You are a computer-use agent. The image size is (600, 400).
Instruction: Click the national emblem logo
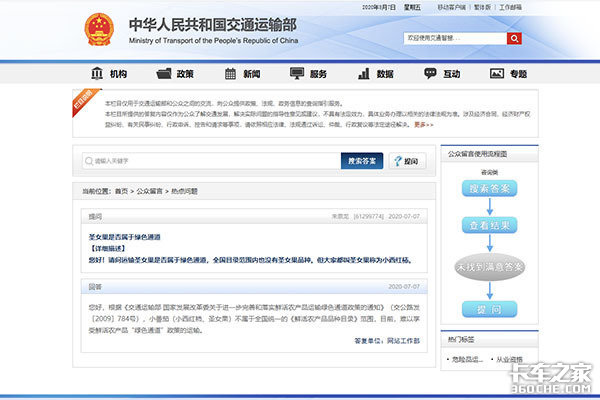(x=99, y=28)
